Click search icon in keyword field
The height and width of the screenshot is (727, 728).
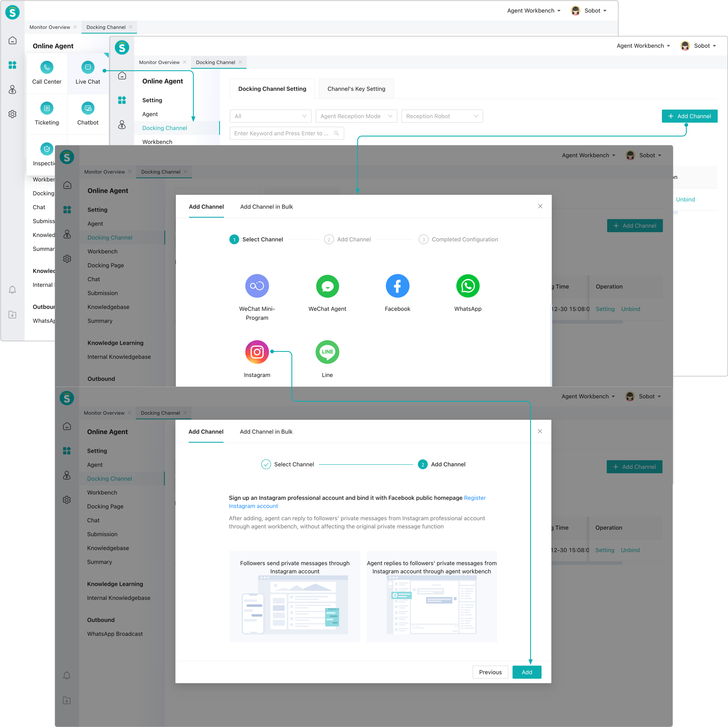336,133
